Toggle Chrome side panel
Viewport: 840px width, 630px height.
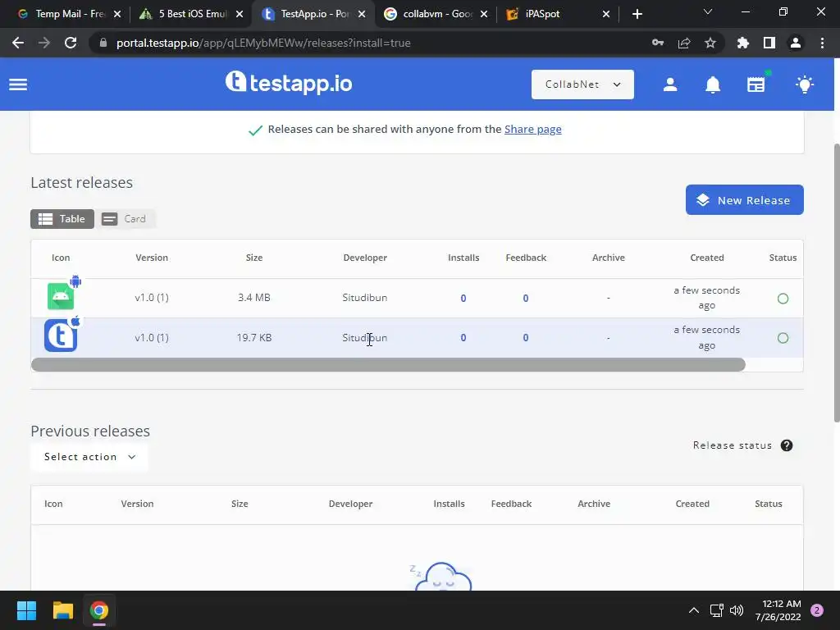click(x=769, y=43)
